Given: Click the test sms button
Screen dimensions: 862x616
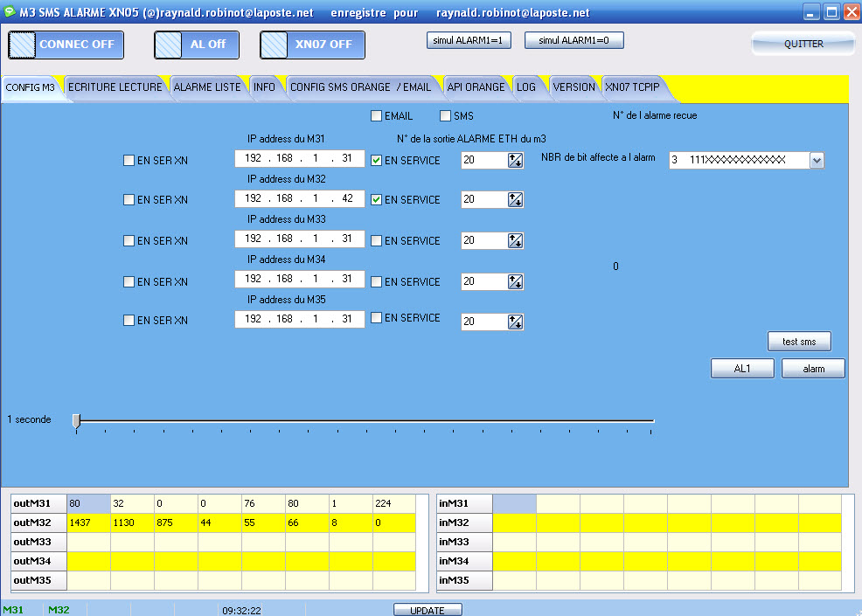Looking at the screenshot, I should click(799, 342).
